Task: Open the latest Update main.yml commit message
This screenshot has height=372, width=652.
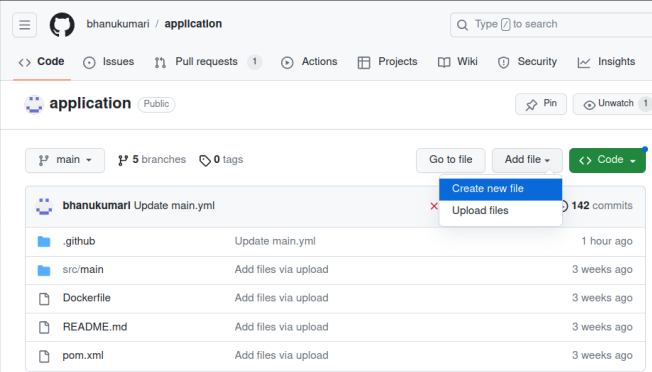Action: click(x=174, y=206)
